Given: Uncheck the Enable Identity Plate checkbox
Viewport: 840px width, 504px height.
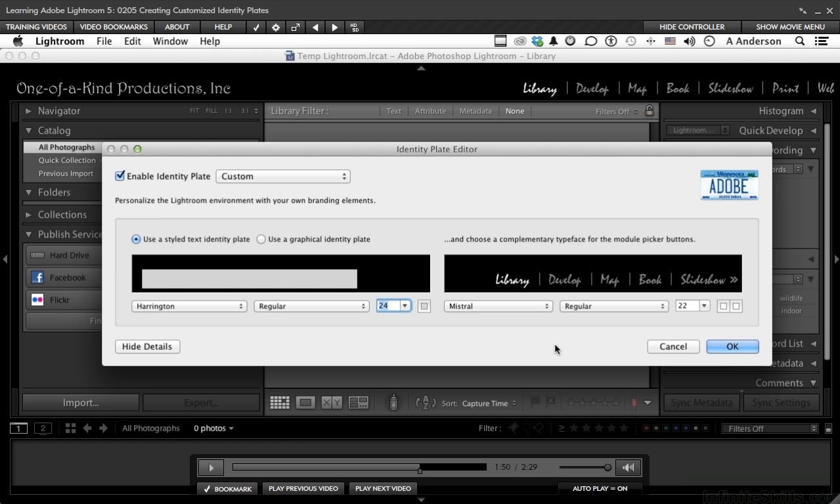Looking at the screenshot, I should 120,176.
